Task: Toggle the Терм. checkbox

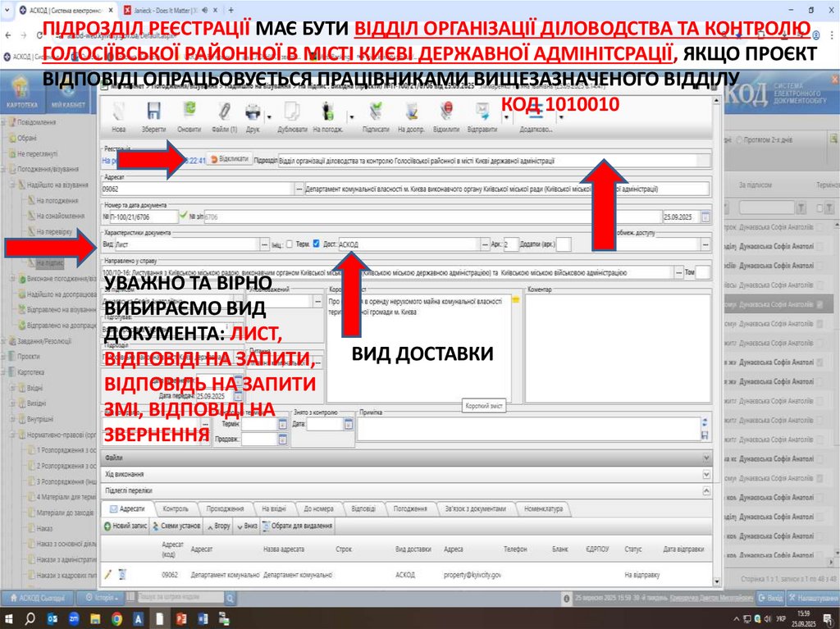Action: [x=316, y=244]
